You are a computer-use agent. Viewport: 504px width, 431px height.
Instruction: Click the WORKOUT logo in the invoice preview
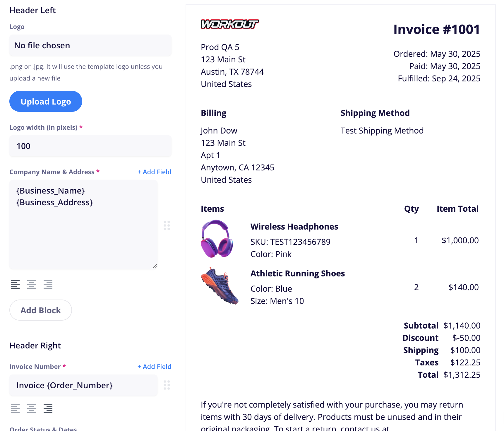pyautogui.click(x=230, y=24)
